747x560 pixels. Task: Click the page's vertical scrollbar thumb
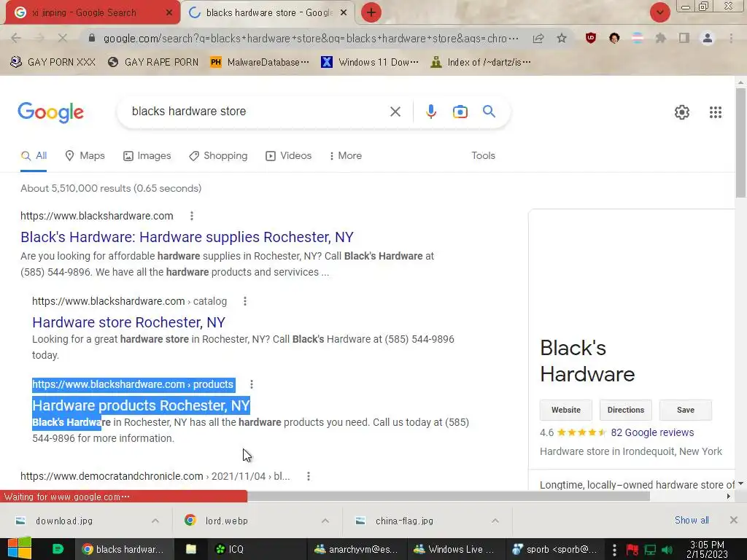click(x=740, y=143)
